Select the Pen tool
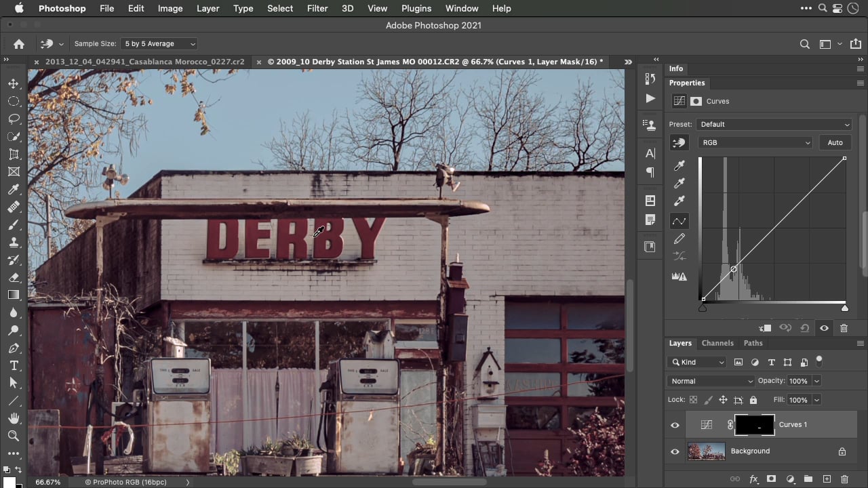 pos(14,348)
